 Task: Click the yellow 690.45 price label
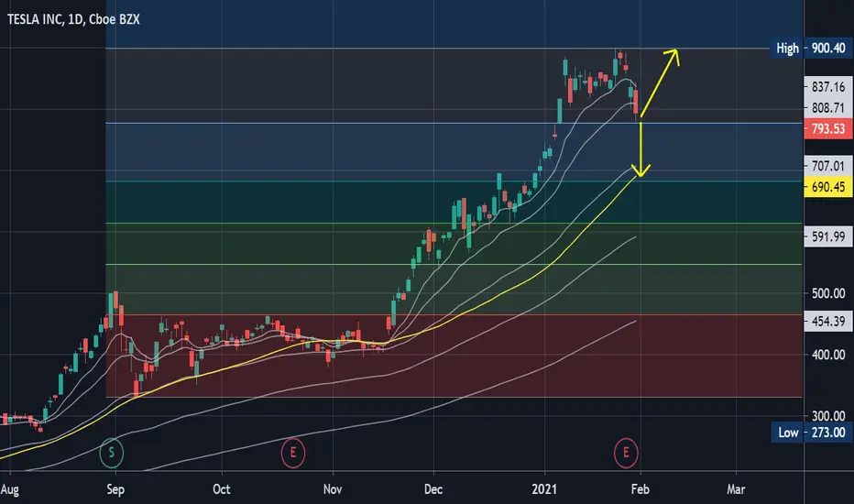point(828,187)
